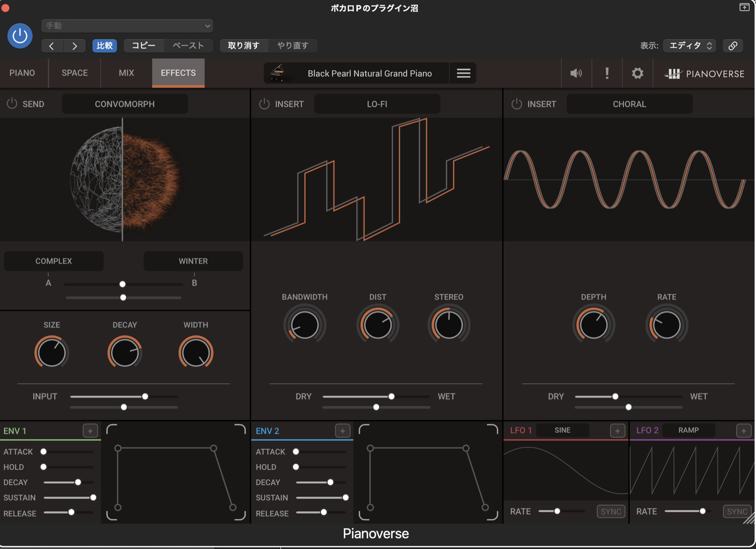Click the コピー copy button
Viewport: 756px width, 549px height.
pyautogui.click(x=144, y=46)
